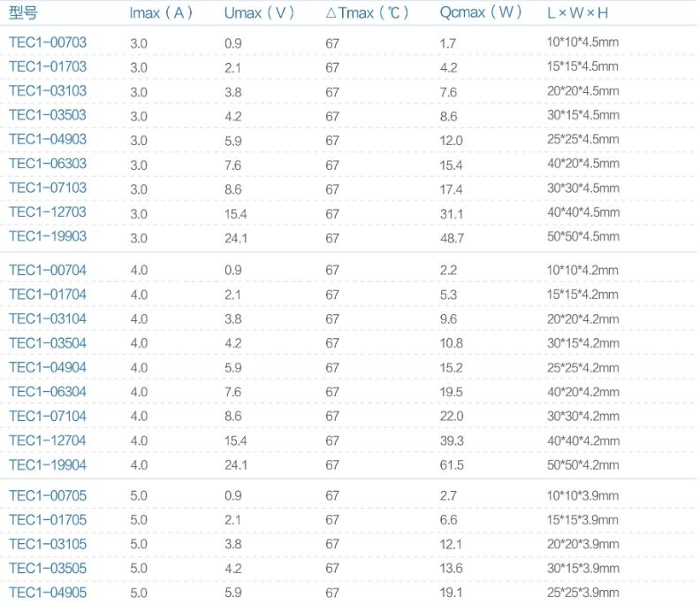Open the TEC1-00703 model link
Image resolution: width=700 pixels, height=605 pixels.
click(48, 42)
